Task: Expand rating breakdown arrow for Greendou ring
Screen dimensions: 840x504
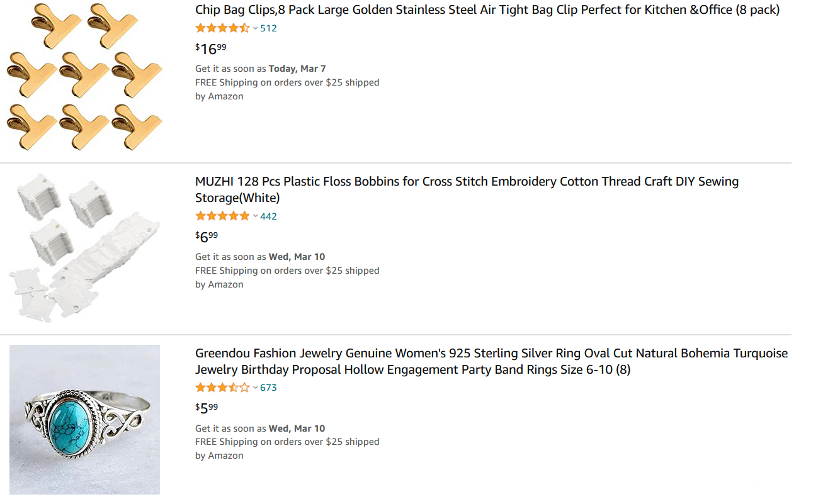Action: tap(255, 388)
